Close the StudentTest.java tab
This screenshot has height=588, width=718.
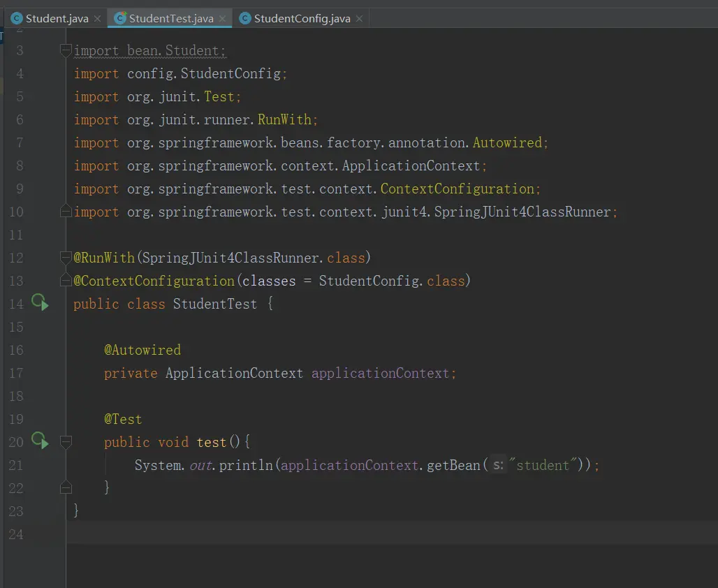pyautogui.click(x=223, y=19)
